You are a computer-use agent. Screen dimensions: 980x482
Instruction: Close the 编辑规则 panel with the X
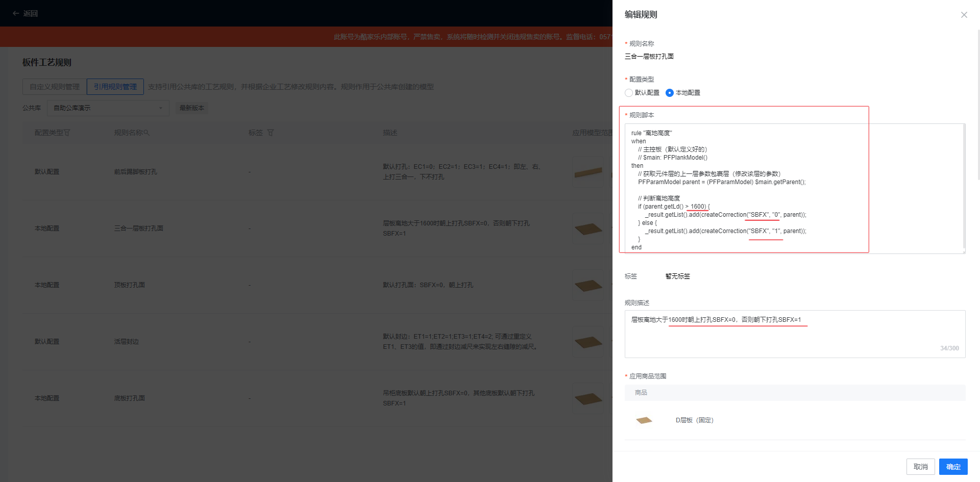964,15
